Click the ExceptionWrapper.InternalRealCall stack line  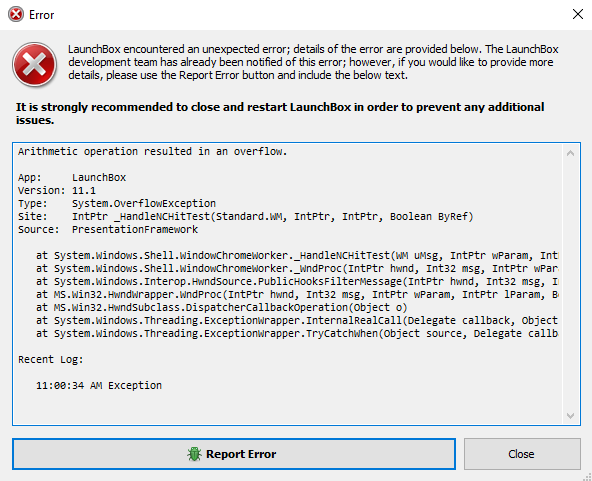pyautogui.click(x=298, y=321)
